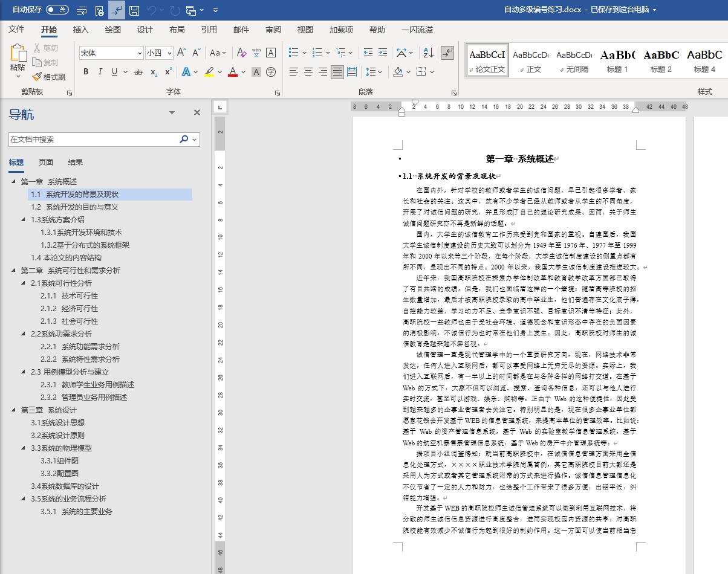Toggle bold formatting
The image size is (728, 574).
(x=85, y=71)
